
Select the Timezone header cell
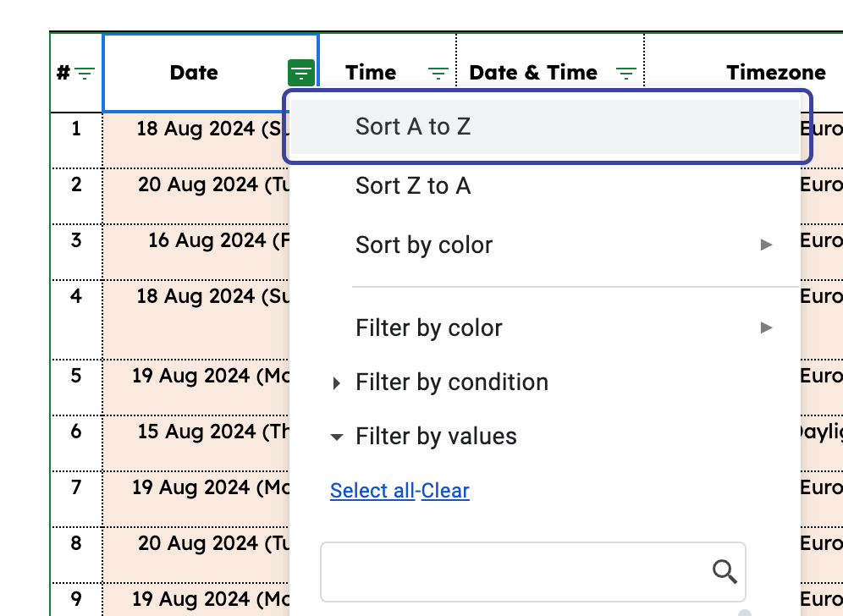point(774,74)
